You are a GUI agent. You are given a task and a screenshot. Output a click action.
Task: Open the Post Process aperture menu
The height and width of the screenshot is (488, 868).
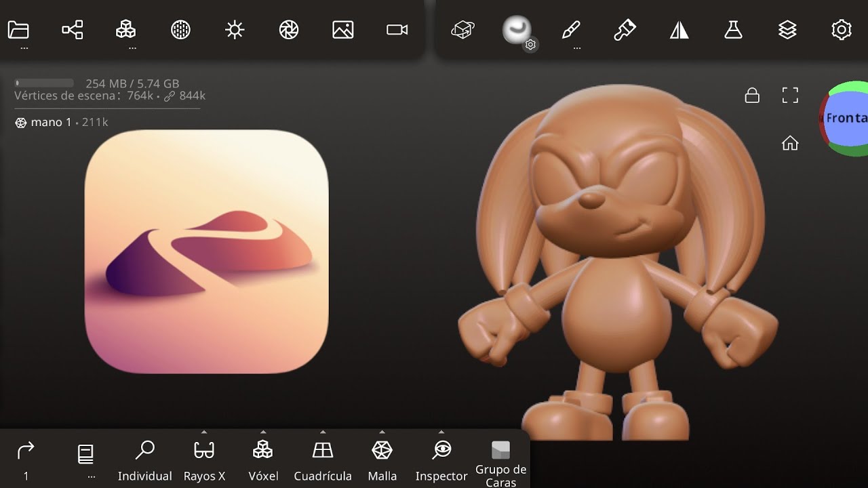click(x=289, y=30)
